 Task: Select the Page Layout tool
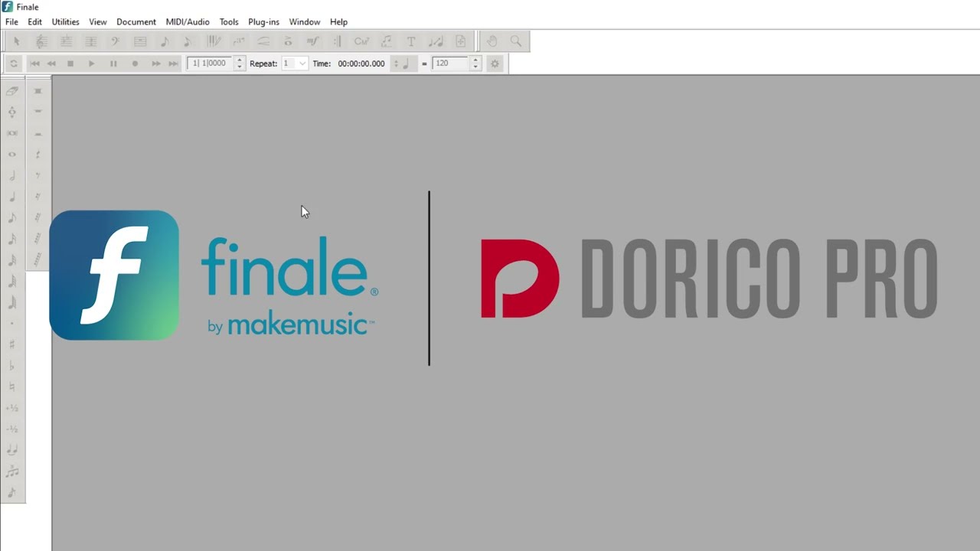tap(460, 41)
